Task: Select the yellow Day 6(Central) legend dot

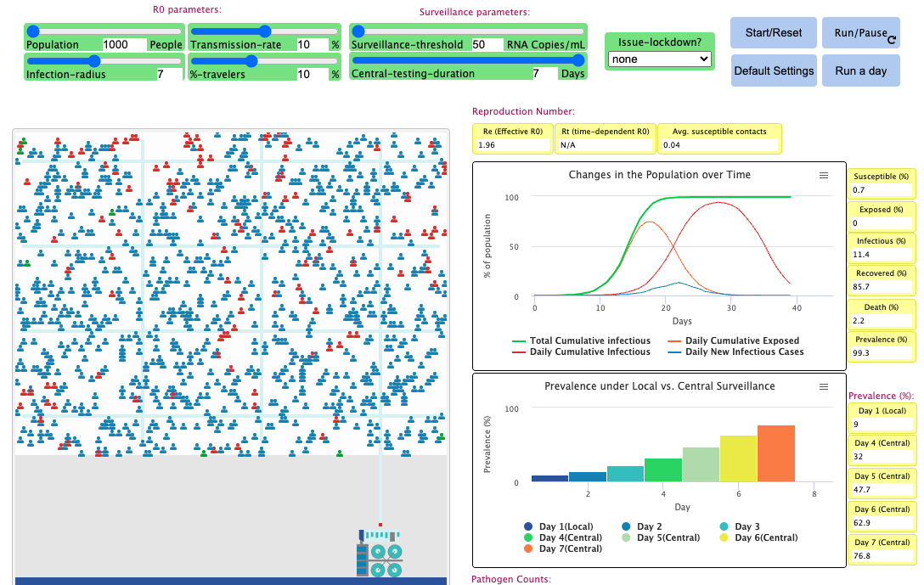Action: coord(724,537)
